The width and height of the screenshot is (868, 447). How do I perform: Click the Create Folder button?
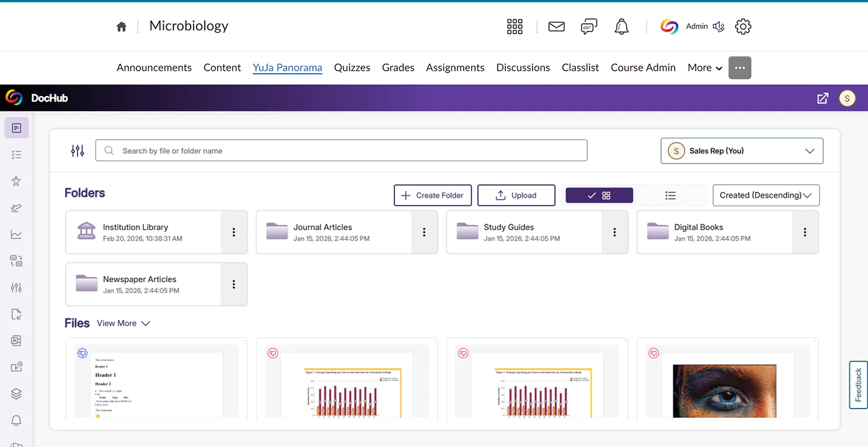432,195
